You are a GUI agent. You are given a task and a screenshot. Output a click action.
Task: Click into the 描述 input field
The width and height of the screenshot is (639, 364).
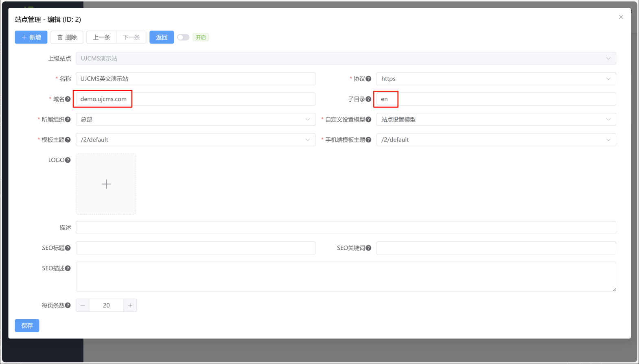pos(346,228)
